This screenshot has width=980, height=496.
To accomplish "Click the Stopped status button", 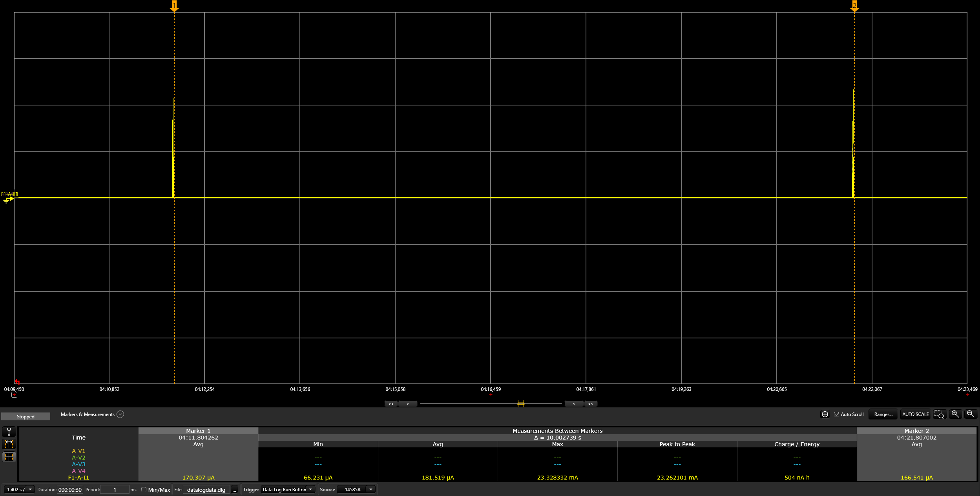I will [26, 416].
